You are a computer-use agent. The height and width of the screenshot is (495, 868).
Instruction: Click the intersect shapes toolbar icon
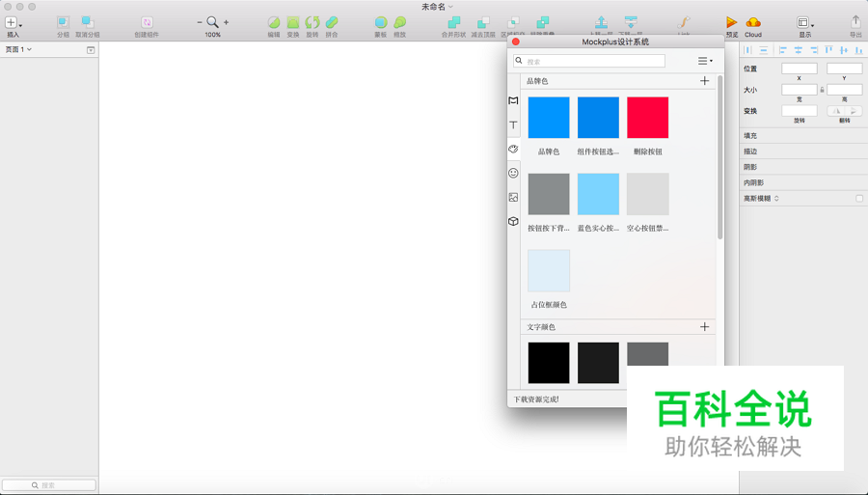click(x=513, y=22)
